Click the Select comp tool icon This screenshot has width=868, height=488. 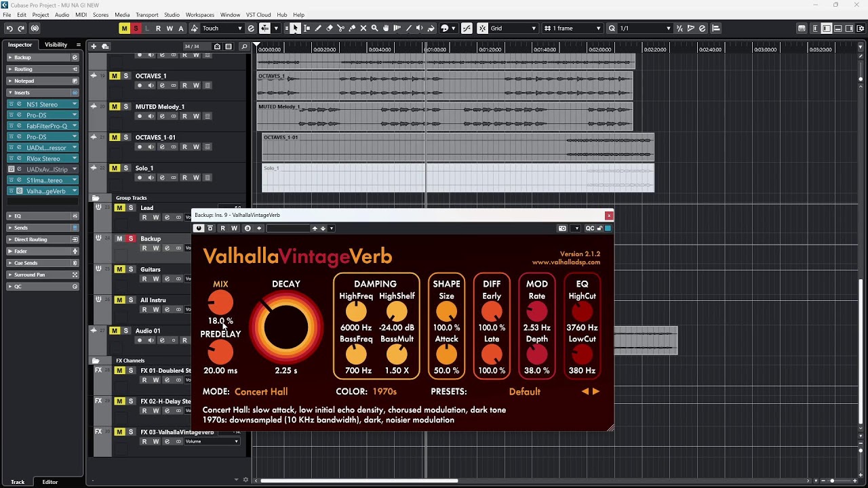click(x=397, y=28)
